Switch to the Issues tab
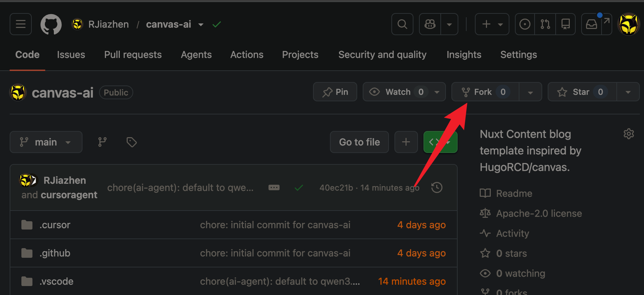This screenshot has width=644, height=295. click(x=71, y=54)
